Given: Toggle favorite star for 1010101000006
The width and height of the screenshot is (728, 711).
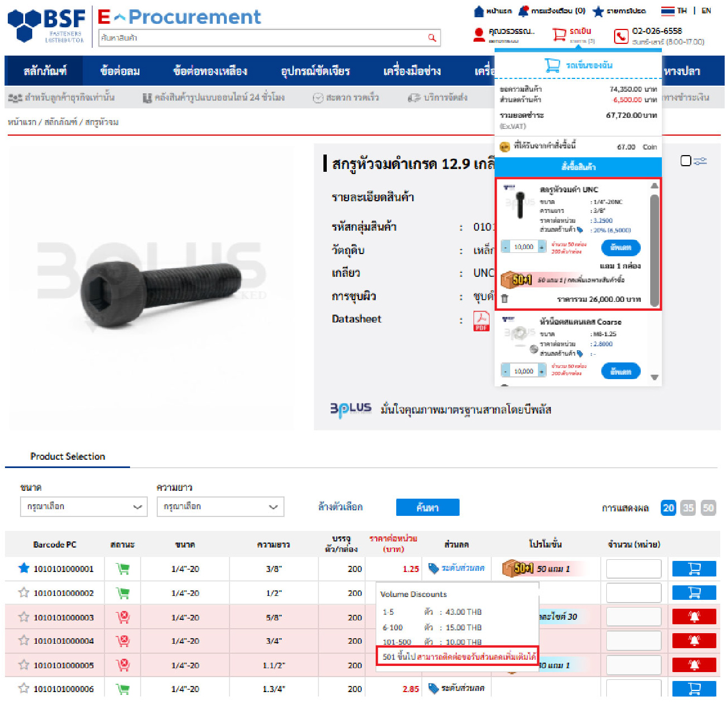Looking at the screenshot, I should pyautogui.click(x=23, y=689).
